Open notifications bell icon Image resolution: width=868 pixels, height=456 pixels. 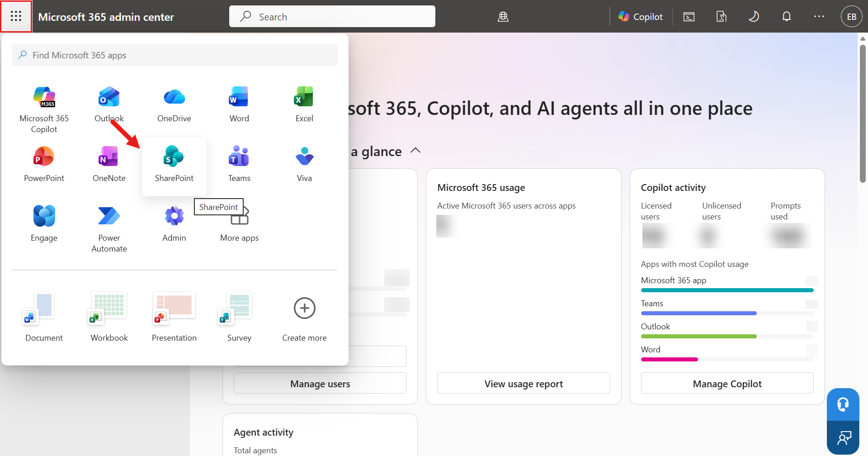pos(787,17)
